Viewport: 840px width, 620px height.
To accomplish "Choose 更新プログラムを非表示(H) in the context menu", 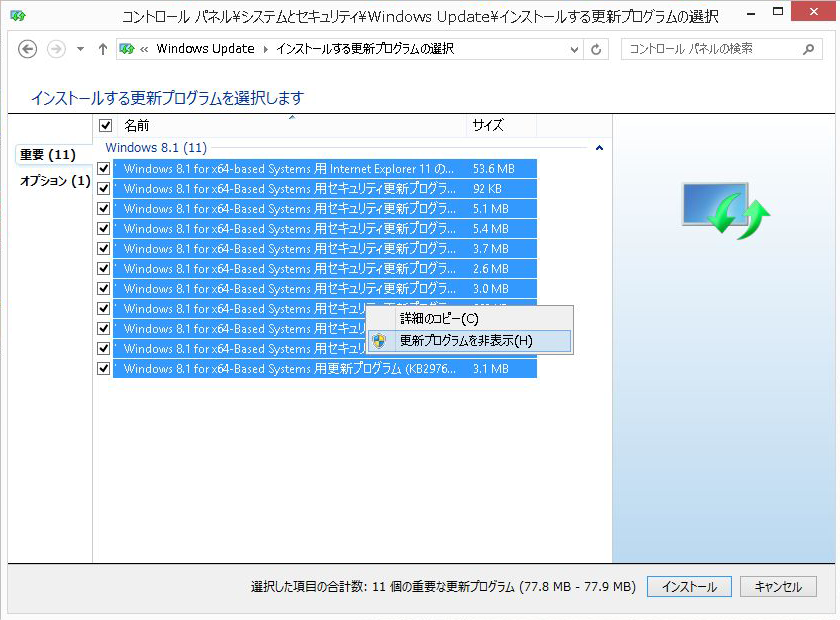I will [x=470, y=341].
